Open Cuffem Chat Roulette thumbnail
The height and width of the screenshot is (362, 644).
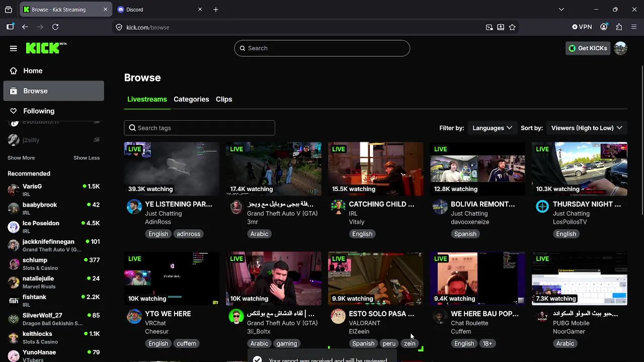point(477,279)
